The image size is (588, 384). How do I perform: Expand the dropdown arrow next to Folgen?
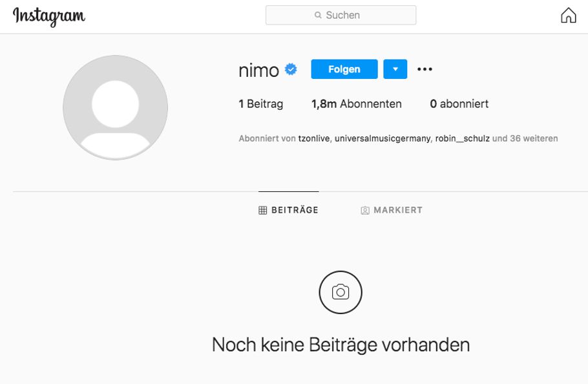point(395,69)
